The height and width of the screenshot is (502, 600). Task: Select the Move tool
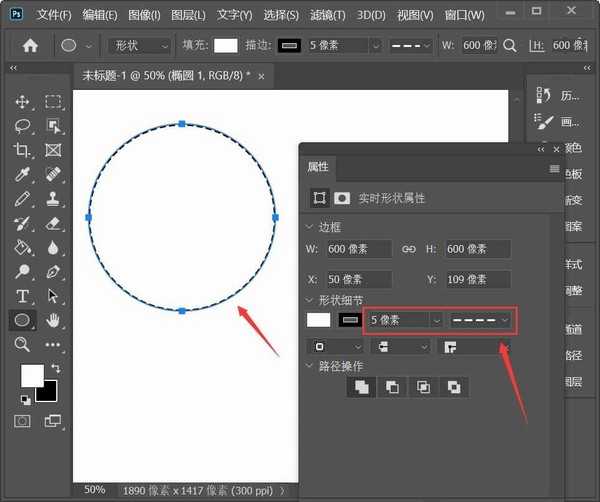[x=22, y=102]
